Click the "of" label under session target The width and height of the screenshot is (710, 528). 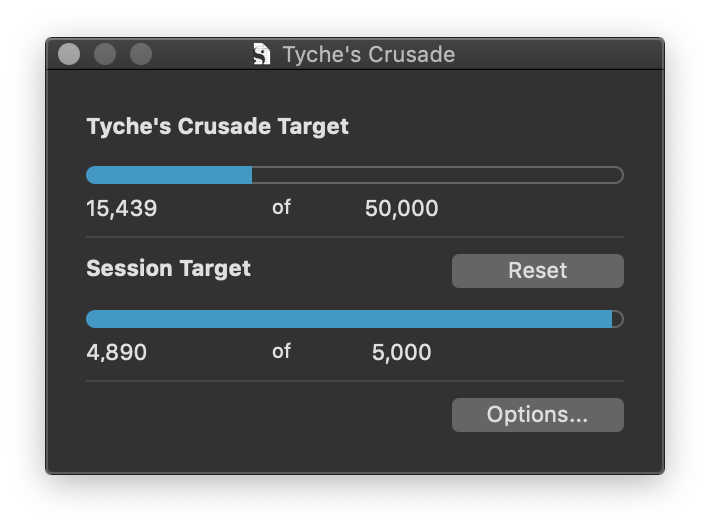281,351
